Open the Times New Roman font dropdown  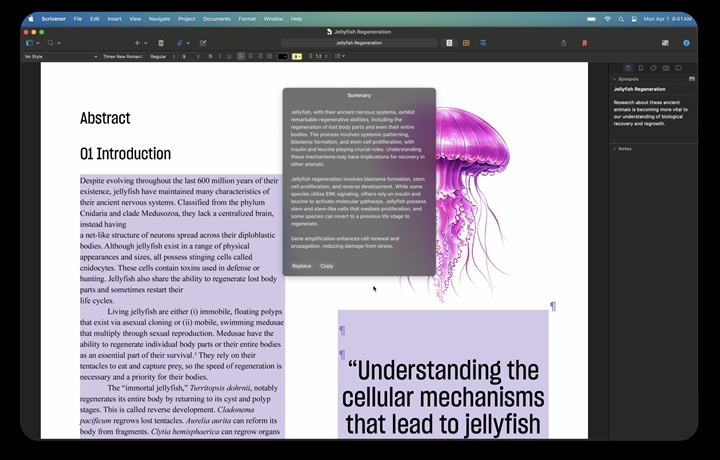[121, 56]
